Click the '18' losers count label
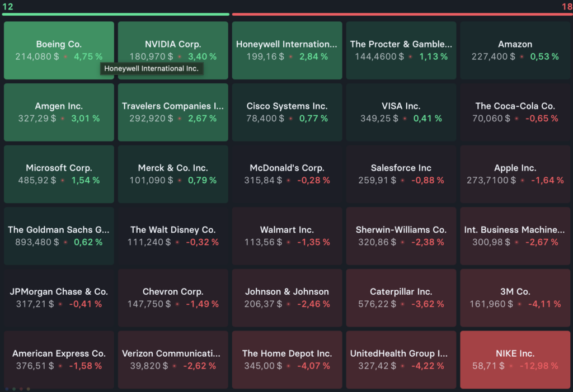 click(565, 6)
